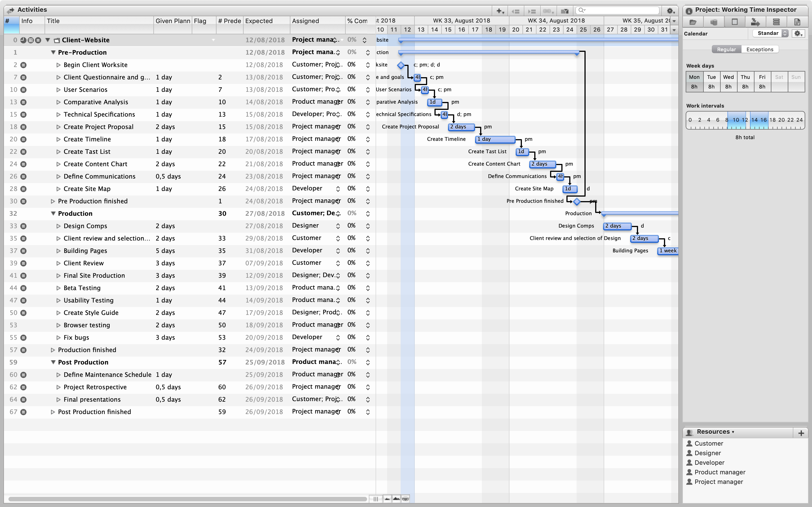Click the Work intervals hour ruler
Viewport: 812px width, 507px height.
[745, 120]
